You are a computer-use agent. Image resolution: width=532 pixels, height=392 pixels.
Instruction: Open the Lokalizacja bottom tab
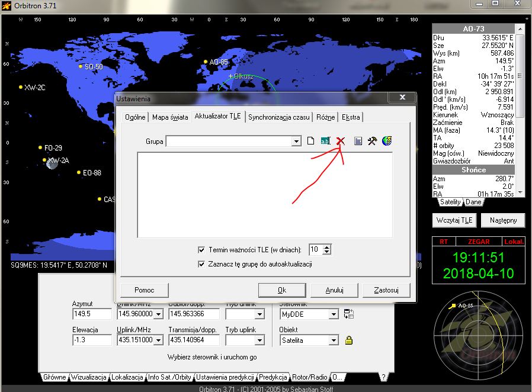coord(127,377)
